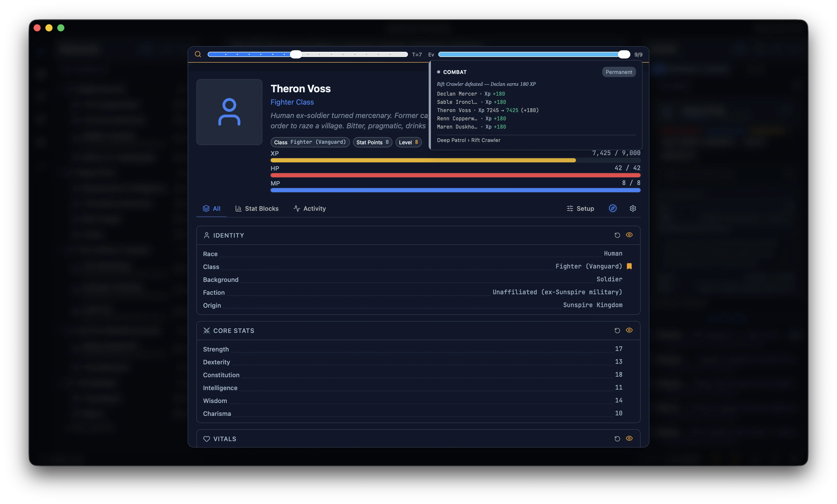Screen dimensions: 837x504
Task: Click Deep Patrol breadcrumb text
Action: [x=451, y=140]
